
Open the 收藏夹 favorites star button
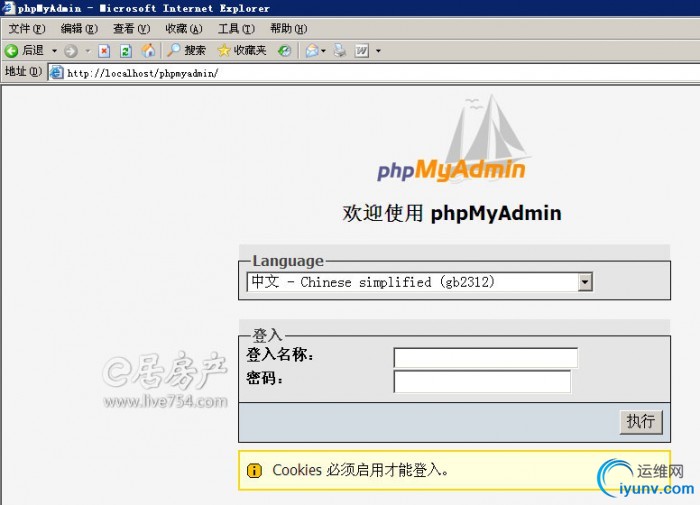242,50
